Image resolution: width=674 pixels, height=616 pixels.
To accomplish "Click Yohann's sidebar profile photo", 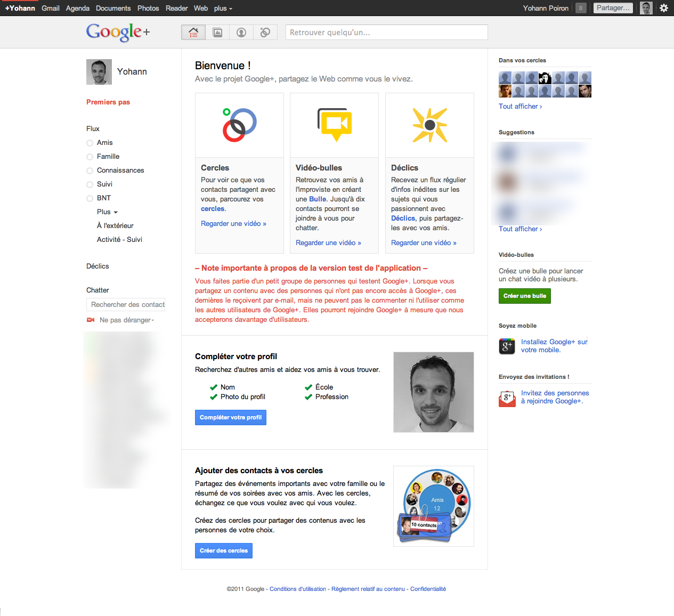I will point(99,72).
